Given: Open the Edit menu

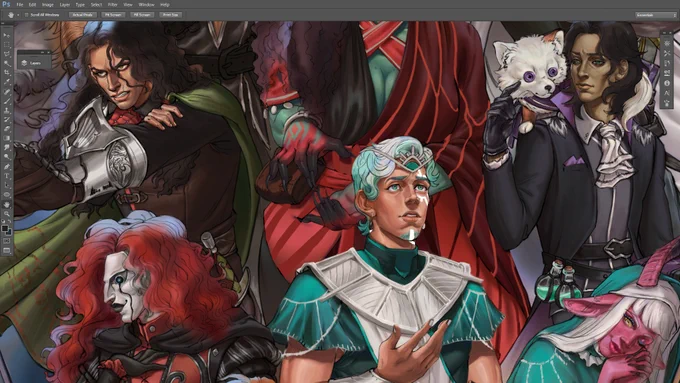Looking at the screenshot, I should [x=33, y=5].
